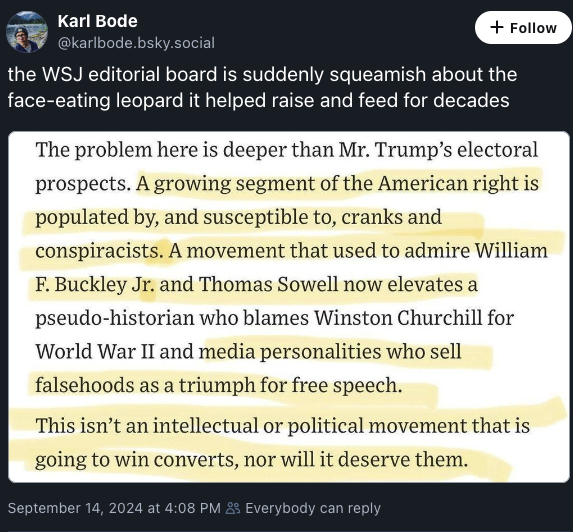Click the line starting This isn't an intellectual
This screenshot has width=573, height=532.
(x=282, y=426)
